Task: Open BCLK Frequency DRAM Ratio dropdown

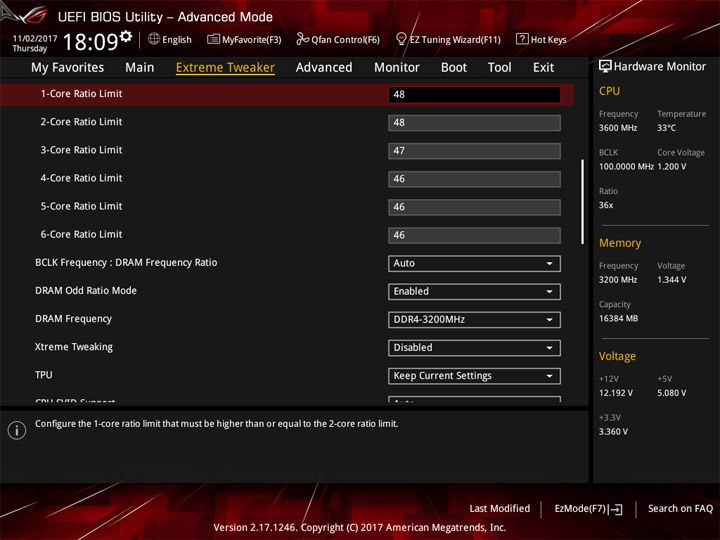Action: tap(474, 264)
